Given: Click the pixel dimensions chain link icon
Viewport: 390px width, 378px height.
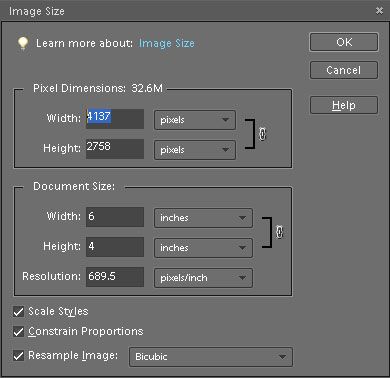Looking at the screenshot, I should tap(263, 134).
